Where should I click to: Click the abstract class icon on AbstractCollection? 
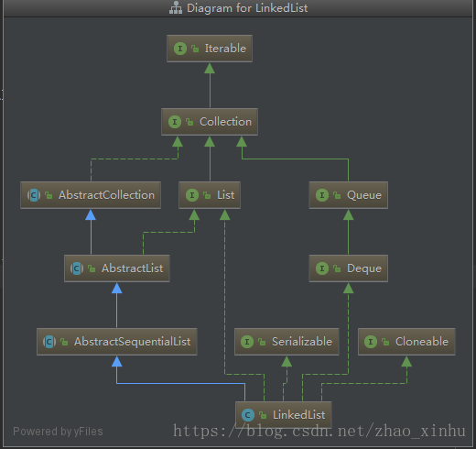(x=34, y=195)
